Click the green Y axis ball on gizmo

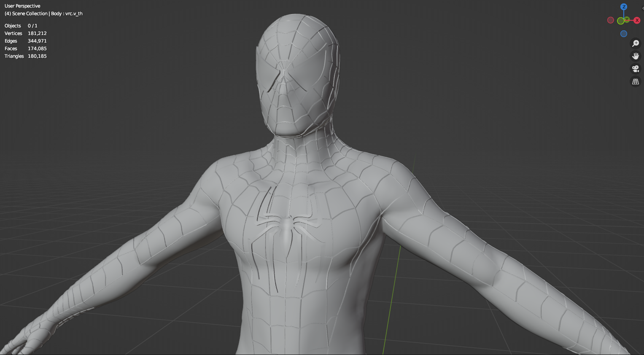[x=627, y=19]
